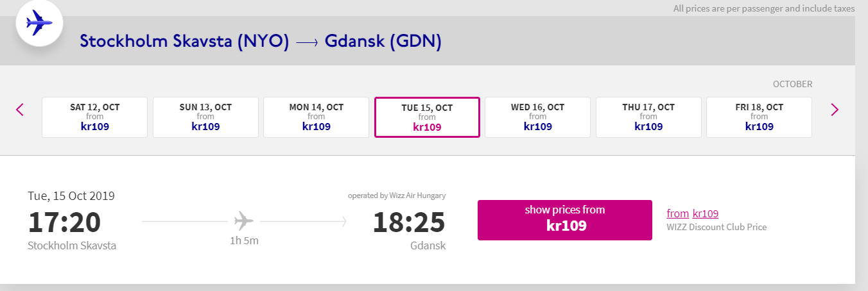Click the kr109 discount club price link
This screenshot has height=291, width=868.
706,213
